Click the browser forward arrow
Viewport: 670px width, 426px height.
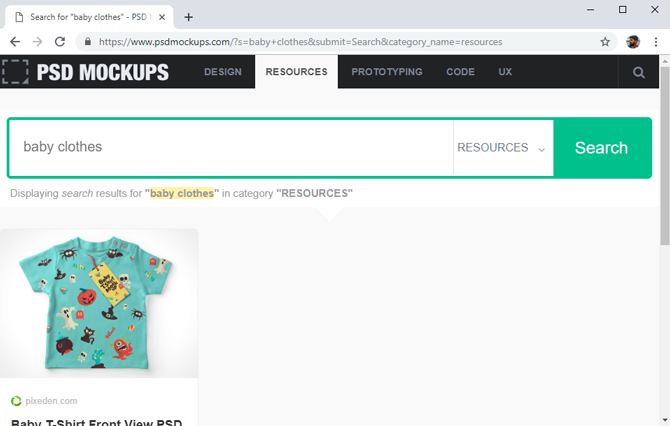(38, 42)
